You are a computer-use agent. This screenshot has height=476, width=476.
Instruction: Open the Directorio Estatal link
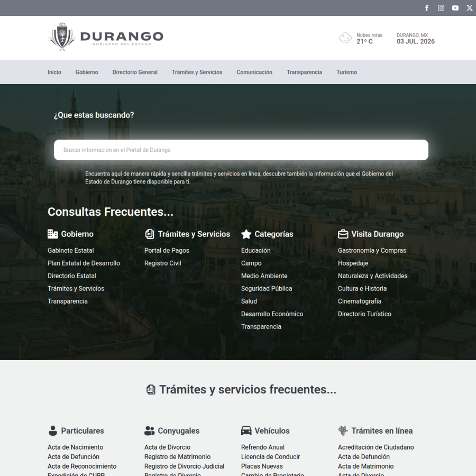coord(71,276)
